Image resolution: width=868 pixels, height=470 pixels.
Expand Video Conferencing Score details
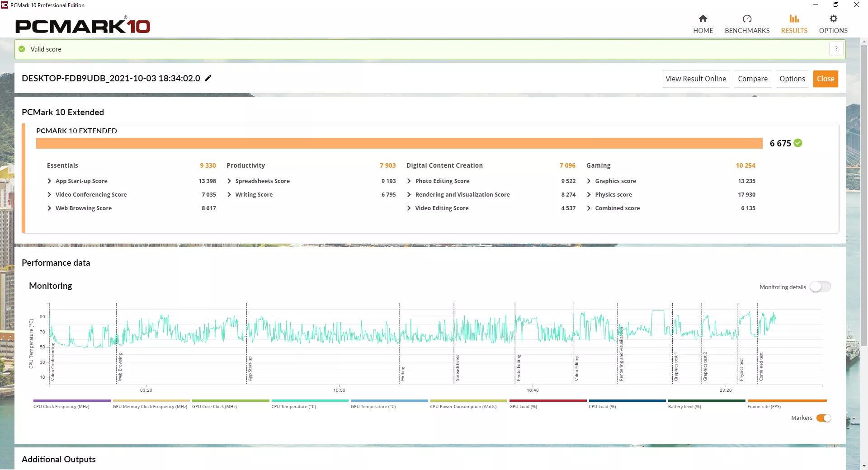tap(49, 194)
